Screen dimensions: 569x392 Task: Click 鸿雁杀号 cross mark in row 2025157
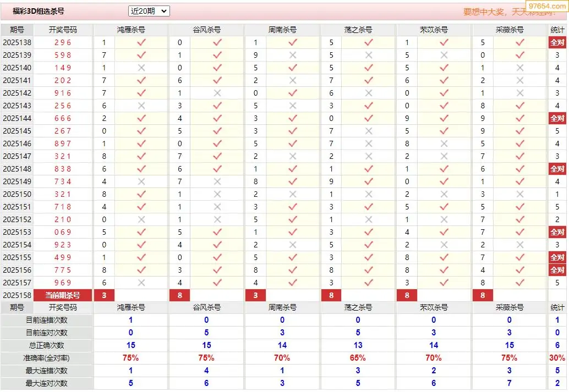coord(141,283)
